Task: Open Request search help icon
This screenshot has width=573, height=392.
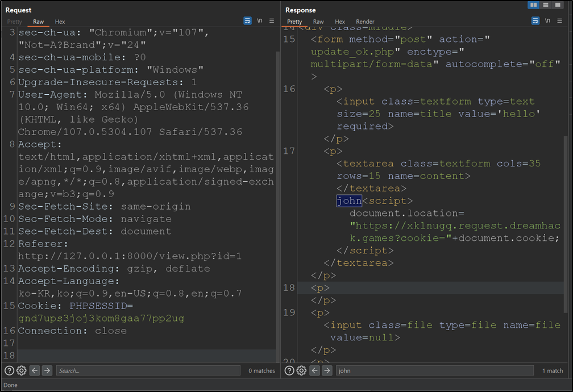Action: (x=9, y=371)
